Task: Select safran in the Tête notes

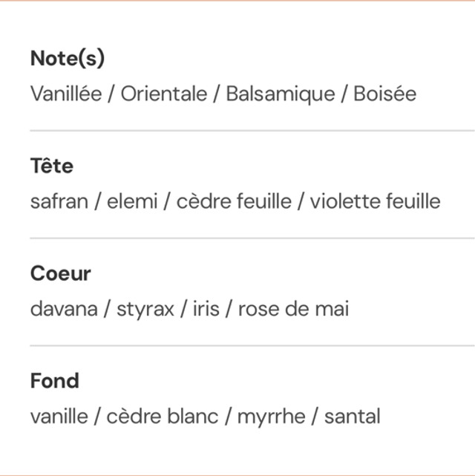Action: (59, 201)
